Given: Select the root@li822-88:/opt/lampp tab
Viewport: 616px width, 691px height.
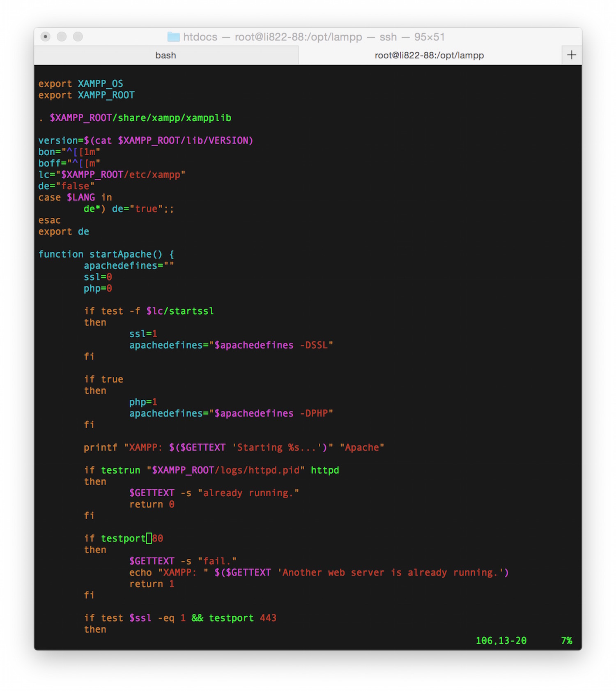Looking at the screenshot, I should 430,55.
